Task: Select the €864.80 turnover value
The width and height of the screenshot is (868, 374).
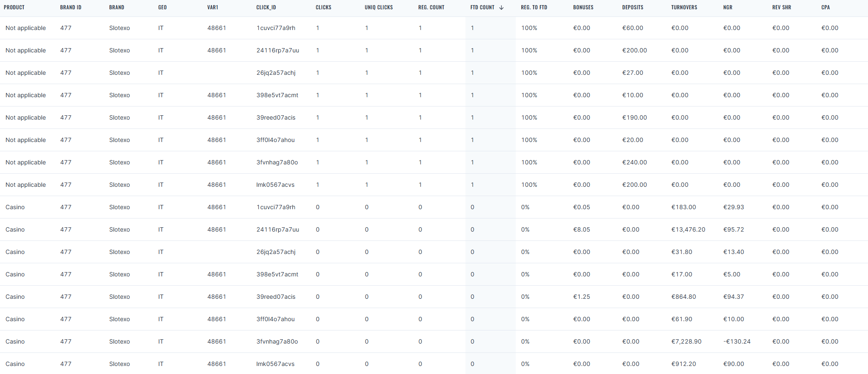Action: point(683,297)
